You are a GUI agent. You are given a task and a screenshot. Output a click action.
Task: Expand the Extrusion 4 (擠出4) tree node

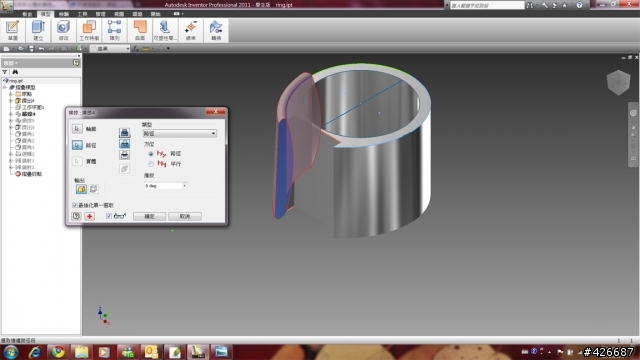11,100
